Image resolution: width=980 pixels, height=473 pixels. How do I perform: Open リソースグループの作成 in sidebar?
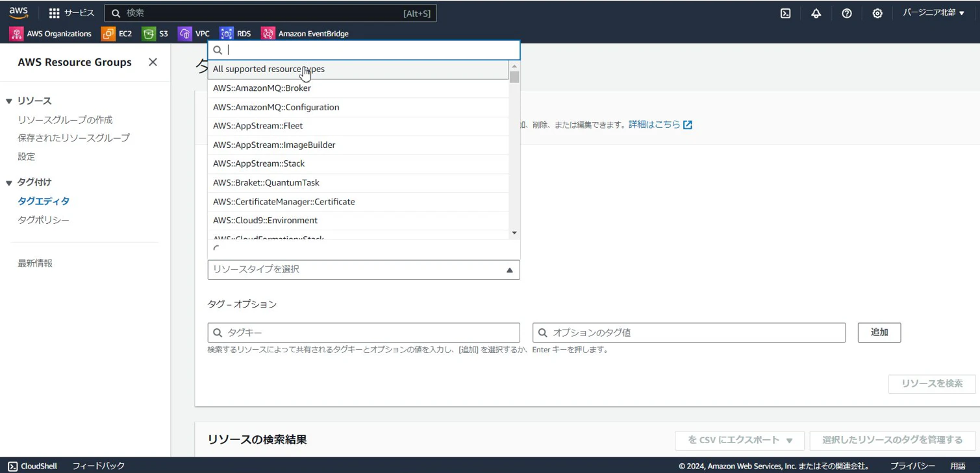(65, 120)
